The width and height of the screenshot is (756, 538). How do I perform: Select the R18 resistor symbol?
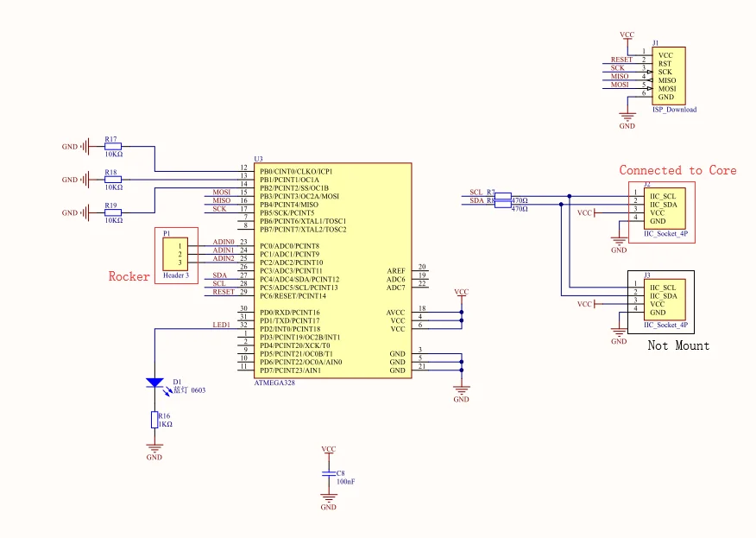click(x=113, y=180)
